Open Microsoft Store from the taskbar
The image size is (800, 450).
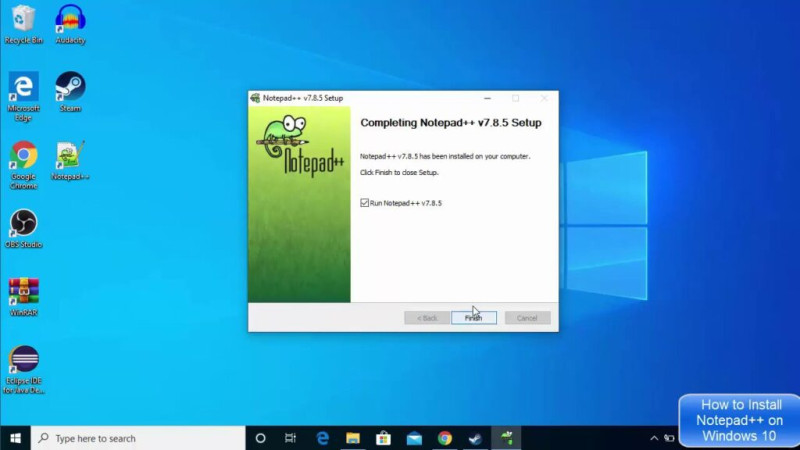383,438
